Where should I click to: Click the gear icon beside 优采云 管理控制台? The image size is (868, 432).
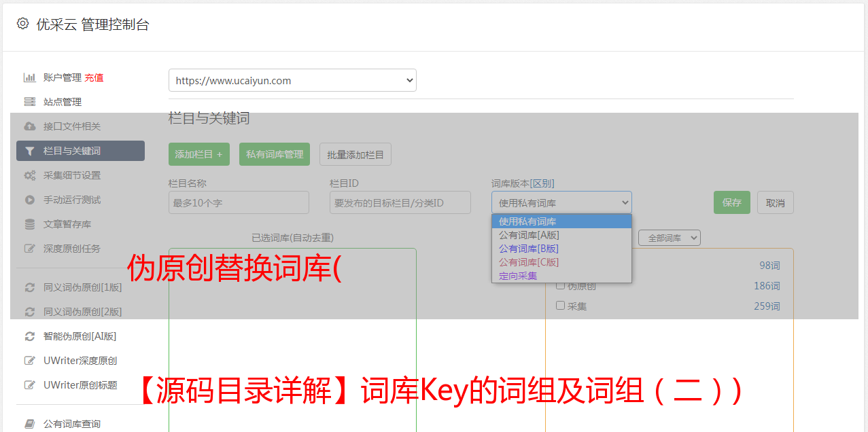point(22,24)
